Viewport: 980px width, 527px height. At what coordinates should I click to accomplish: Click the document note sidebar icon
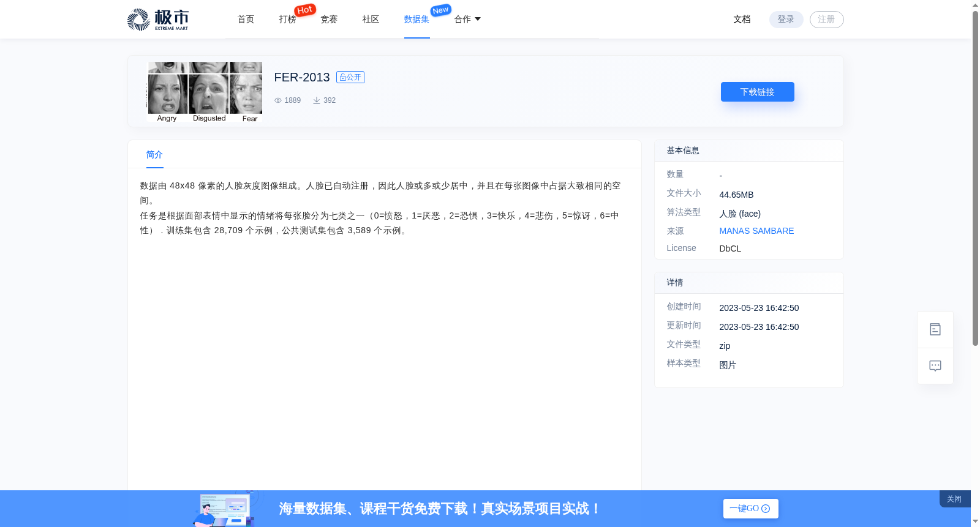tap(935, 329)
